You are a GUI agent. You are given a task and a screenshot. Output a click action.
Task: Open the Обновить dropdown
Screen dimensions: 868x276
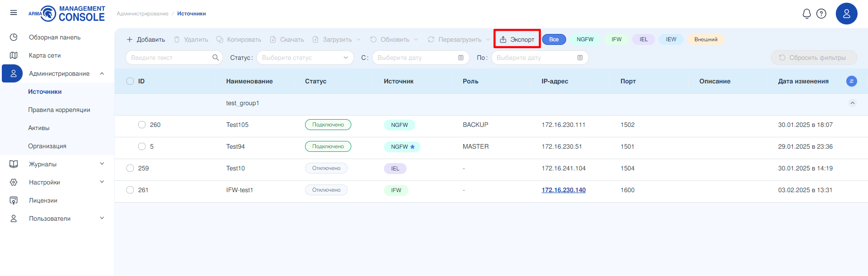pos(394,39)
